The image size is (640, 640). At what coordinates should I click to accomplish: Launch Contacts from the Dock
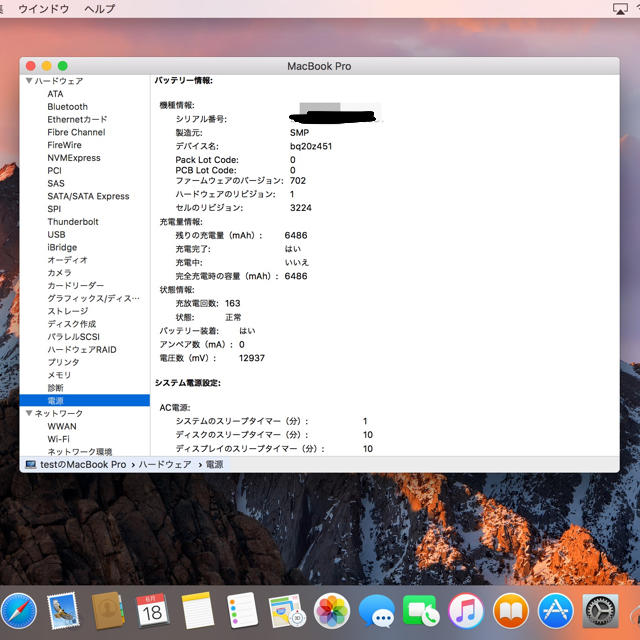click(108, 611)
